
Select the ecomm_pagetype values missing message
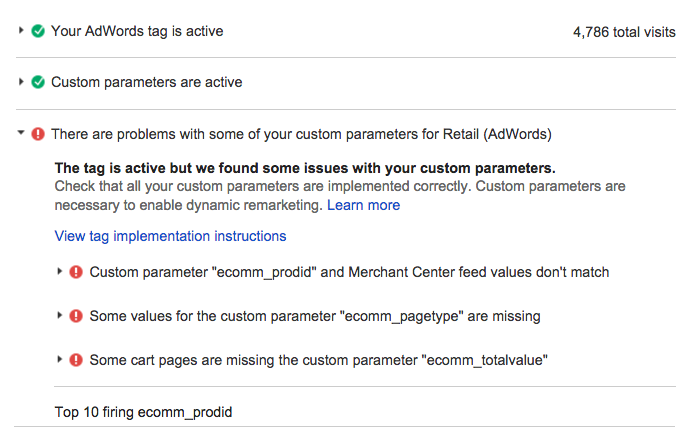pos(315,316)
